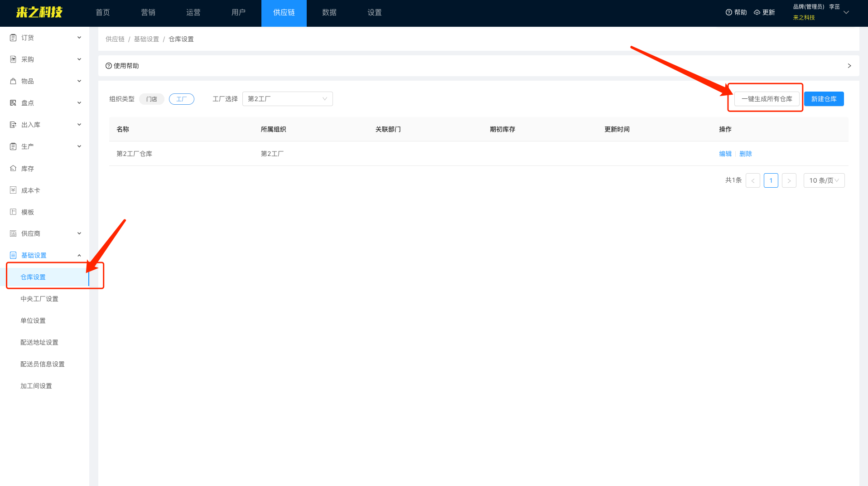This screenshot has width=868, height=486.
Task: Collapse the 基础设置 menu chevron
Action: pos(79,255)
